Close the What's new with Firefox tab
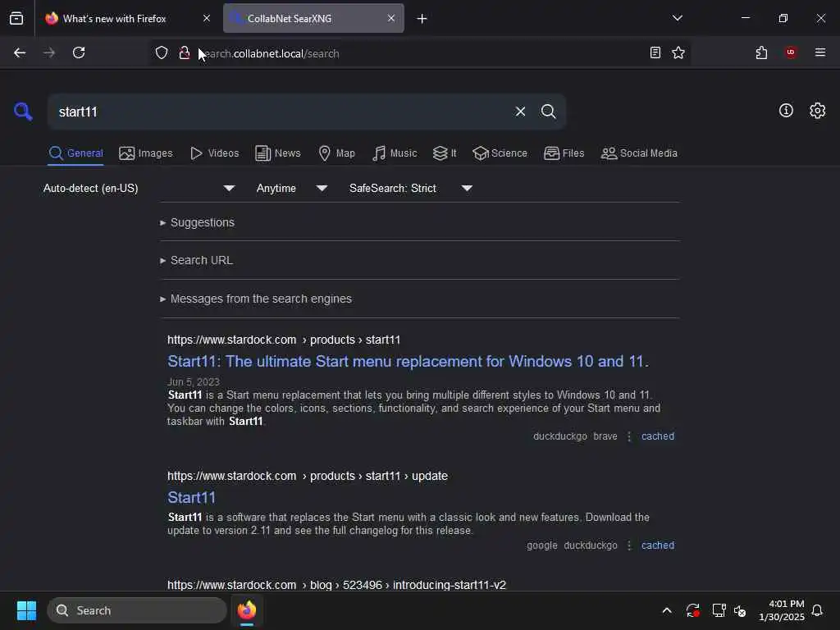This screenshot has width=840, height=630. coord(206,18)
